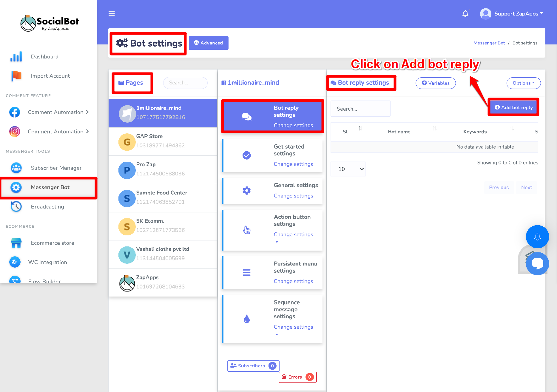
Task: Click the General settings gear icon
Action: (247, 191)
